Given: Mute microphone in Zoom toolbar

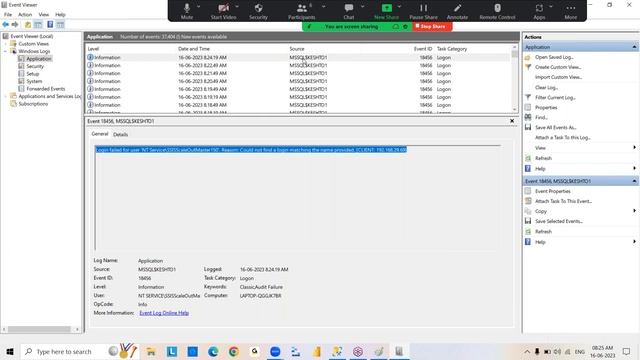Looking at the screenshot, I should coord(187,11).
